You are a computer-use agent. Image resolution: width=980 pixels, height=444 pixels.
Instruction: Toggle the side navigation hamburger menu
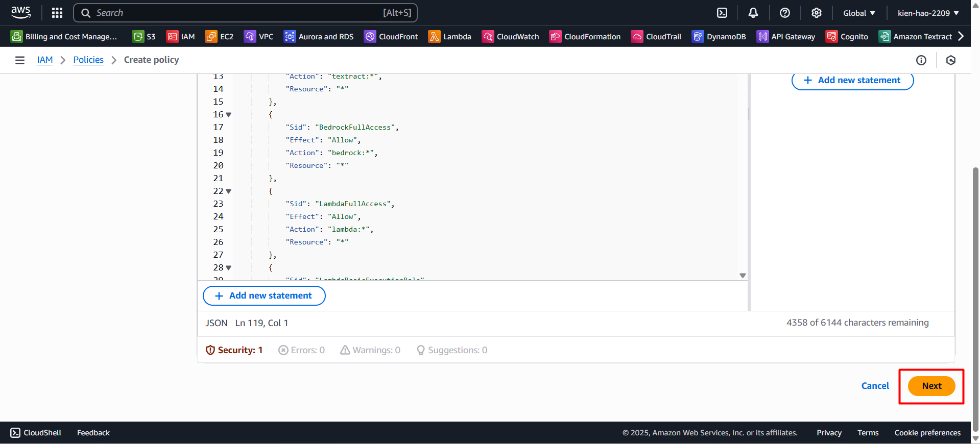(x=20, y=60)
